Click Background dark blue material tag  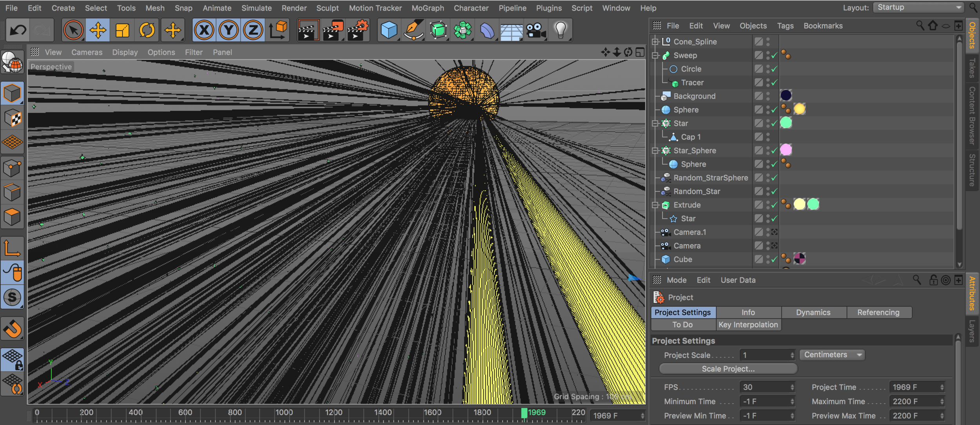coord(786,95)
